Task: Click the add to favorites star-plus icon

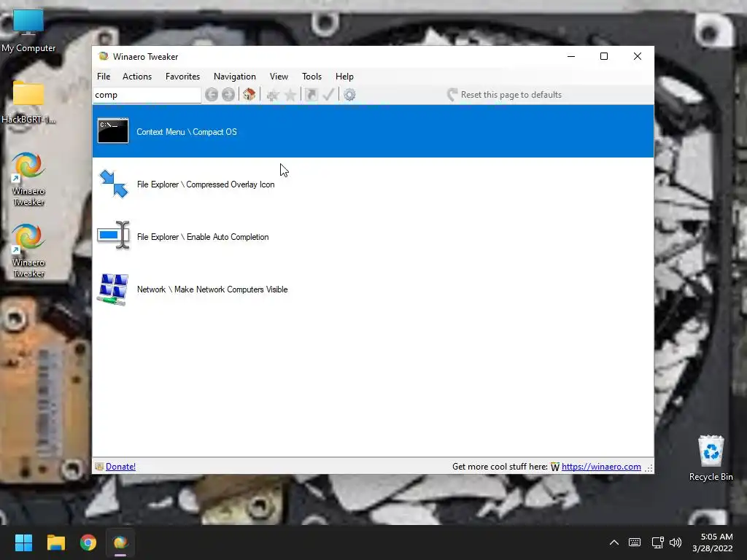Action: 273,95
